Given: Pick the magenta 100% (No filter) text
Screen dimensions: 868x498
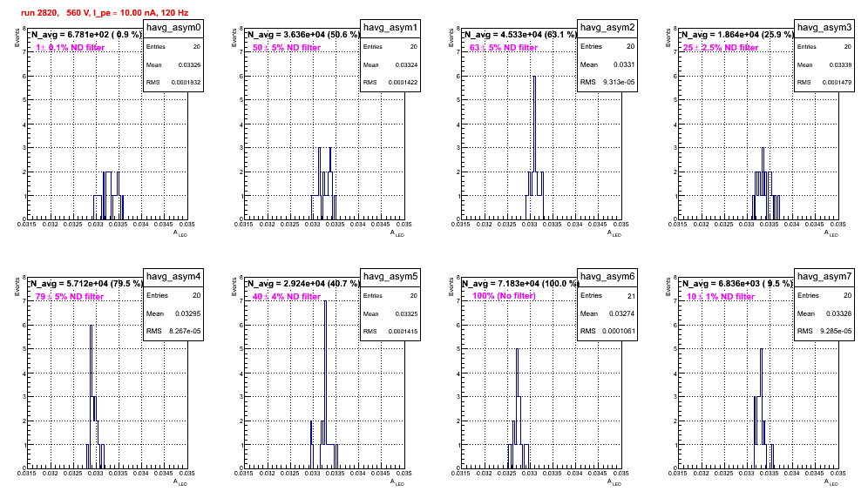Looking at the screenshot, I should tap(505, 296).
